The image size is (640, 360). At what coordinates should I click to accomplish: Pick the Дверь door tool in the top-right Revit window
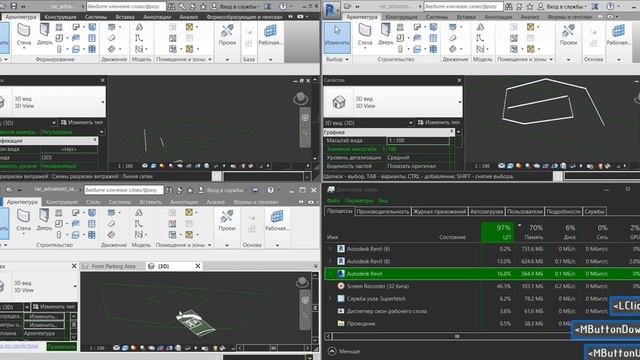pos(386,34)
